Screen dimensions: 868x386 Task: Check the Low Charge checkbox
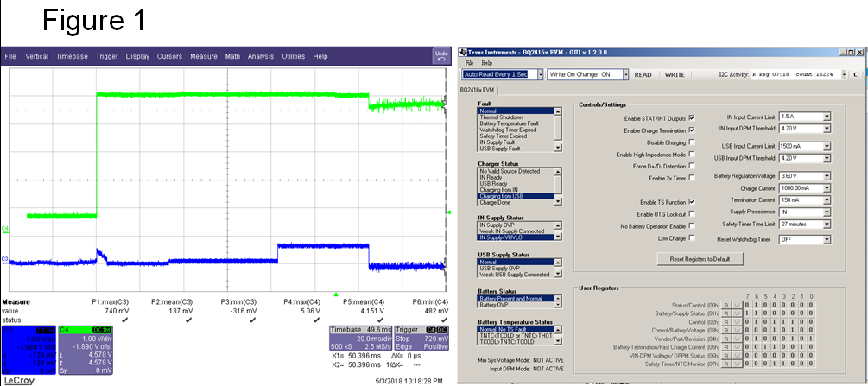(692, 237)
